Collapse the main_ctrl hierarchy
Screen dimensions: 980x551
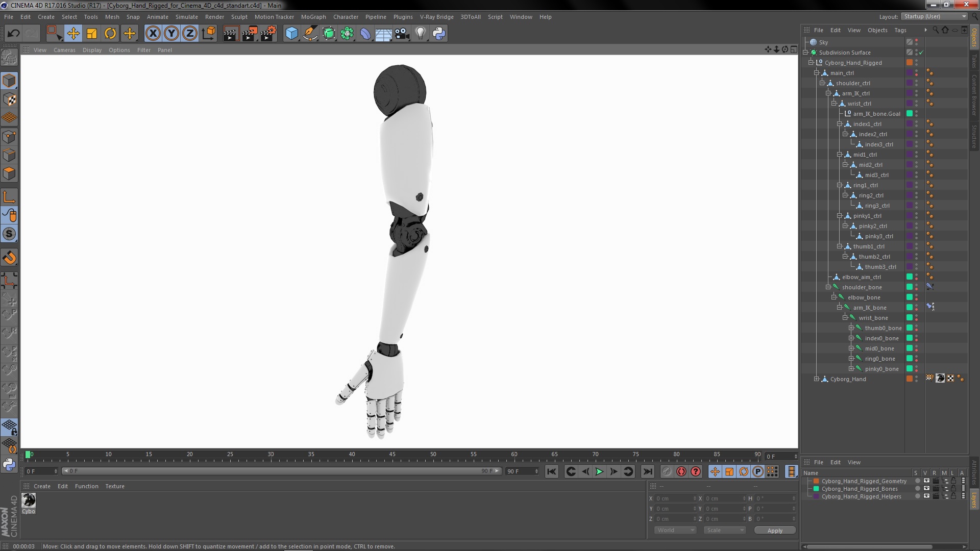(816, 73)
